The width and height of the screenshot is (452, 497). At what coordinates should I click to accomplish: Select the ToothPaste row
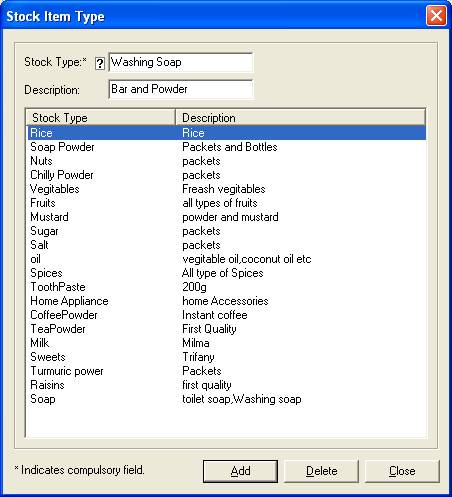click(x=227, y=287)
